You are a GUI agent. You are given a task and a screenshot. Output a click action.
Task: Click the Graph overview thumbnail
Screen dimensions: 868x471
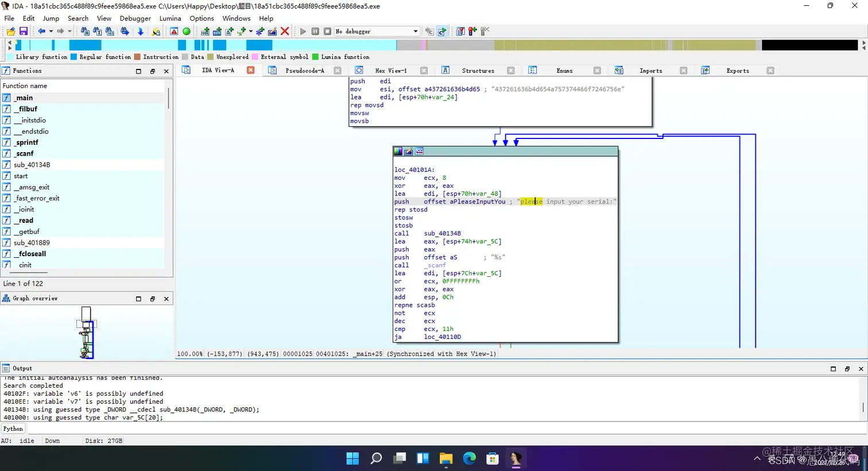tap(87, 333)
